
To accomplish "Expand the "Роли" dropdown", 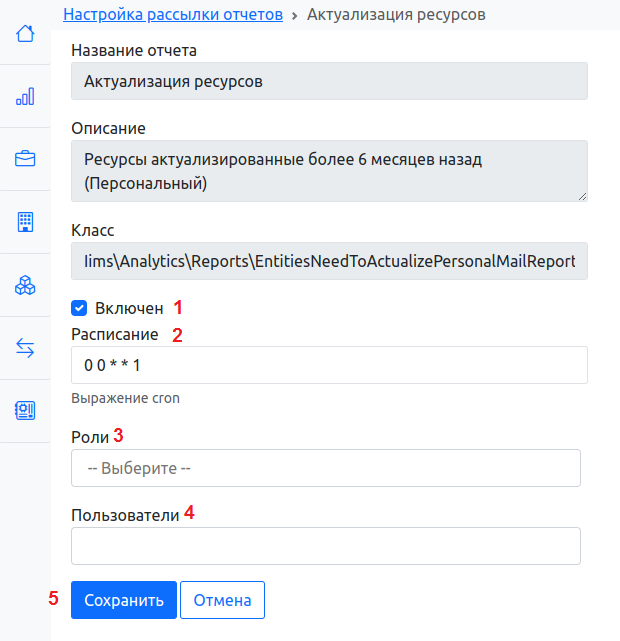I will coord(326,468).
